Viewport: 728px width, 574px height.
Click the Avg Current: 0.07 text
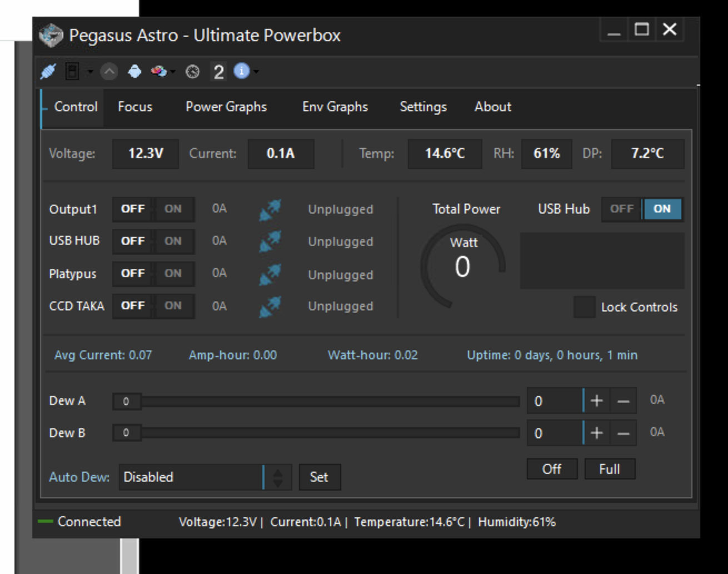coord(103,355)
